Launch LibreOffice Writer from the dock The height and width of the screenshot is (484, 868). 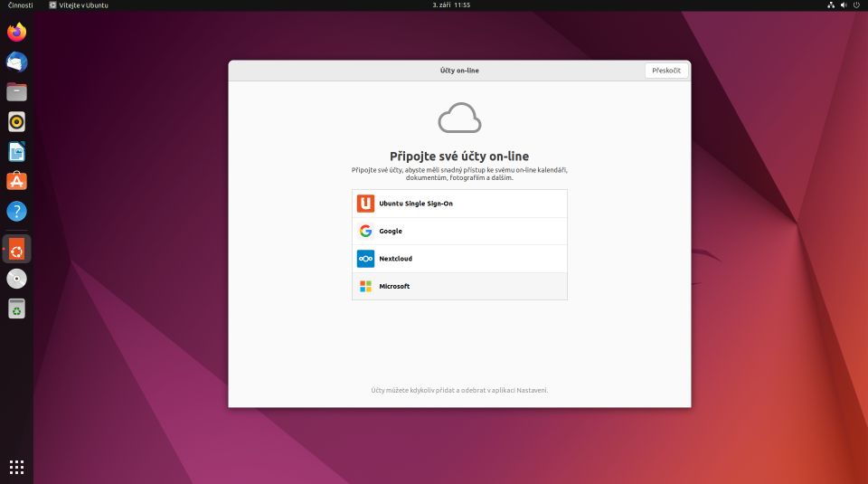pos(16,152)
